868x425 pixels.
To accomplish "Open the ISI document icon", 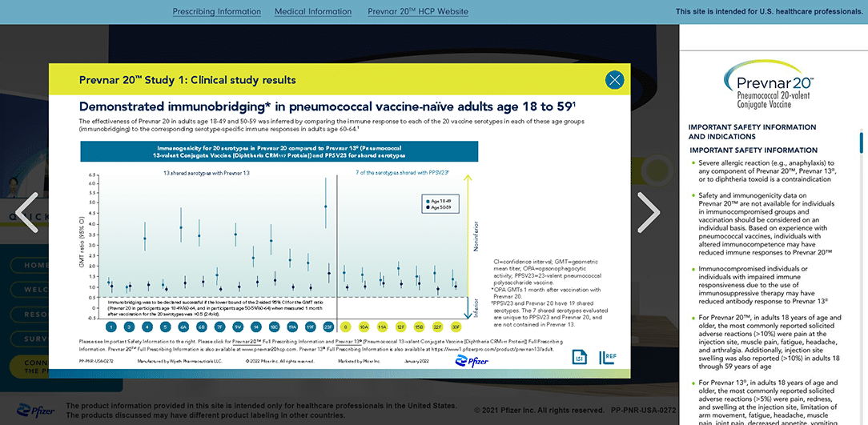I will tap(579, 357).
